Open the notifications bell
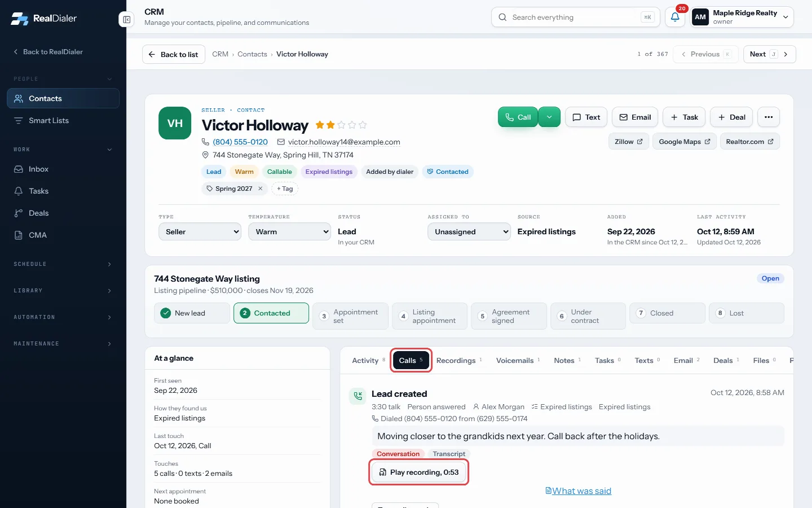 [675, 17]
